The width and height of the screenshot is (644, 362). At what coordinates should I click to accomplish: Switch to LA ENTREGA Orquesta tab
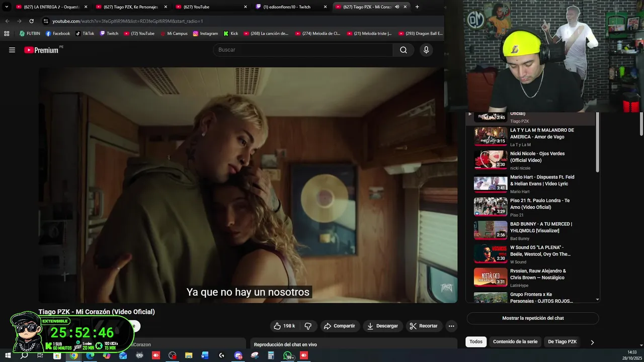pyautogui.click(x=51, y=7)
